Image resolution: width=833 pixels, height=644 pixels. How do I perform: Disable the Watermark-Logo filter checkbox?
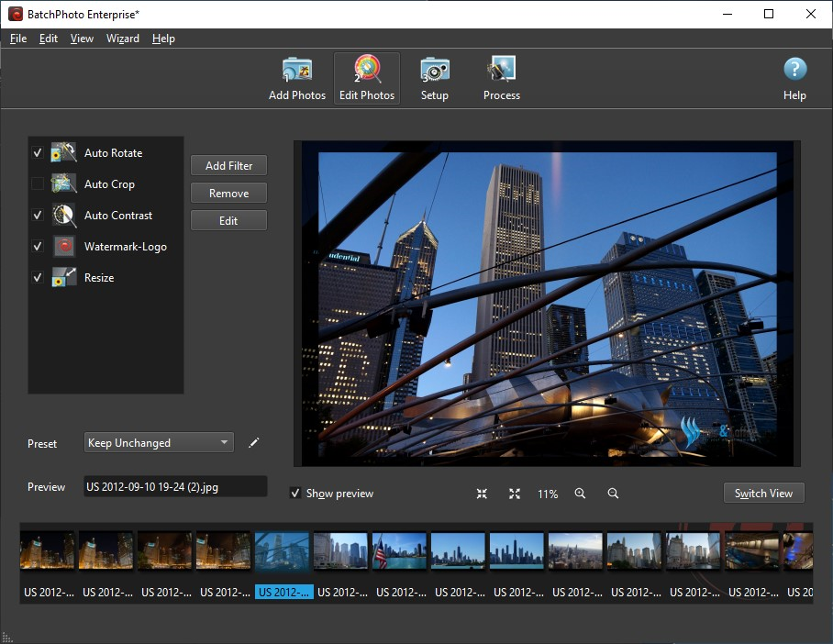click(x=38, y=247)
